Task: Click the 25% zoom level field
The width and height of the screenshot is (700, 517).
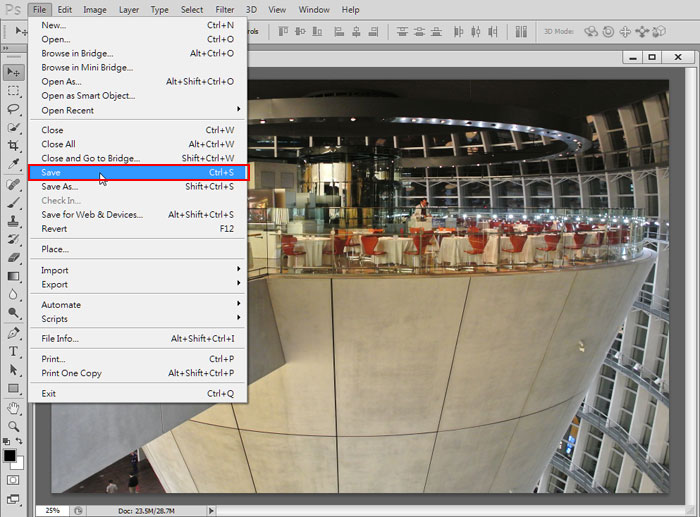Action: 52,510
